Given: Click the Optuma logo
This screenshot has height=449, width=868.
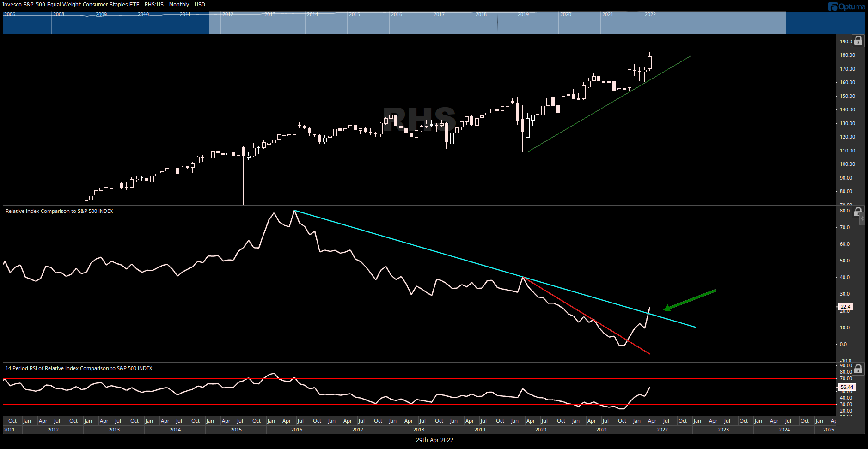Looking at the screenshot, I should tap(846, 6).
